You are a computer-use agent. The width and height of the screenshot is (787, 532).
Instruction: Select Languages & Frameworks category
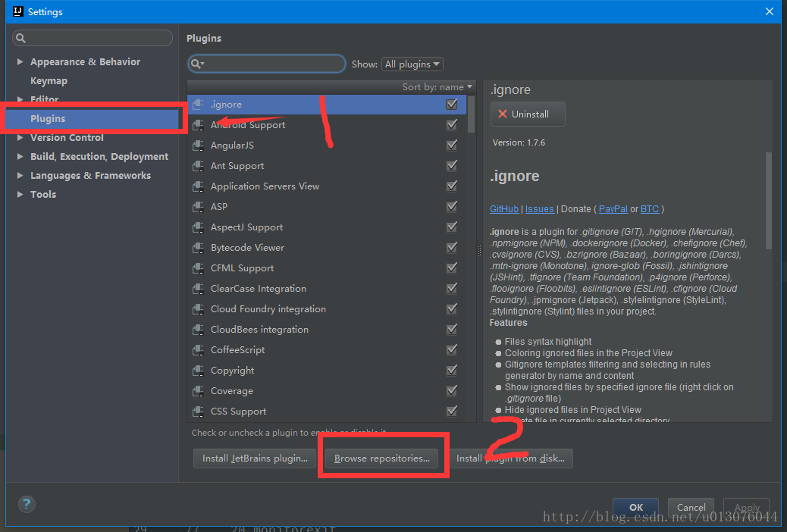[x=90, y=176]
